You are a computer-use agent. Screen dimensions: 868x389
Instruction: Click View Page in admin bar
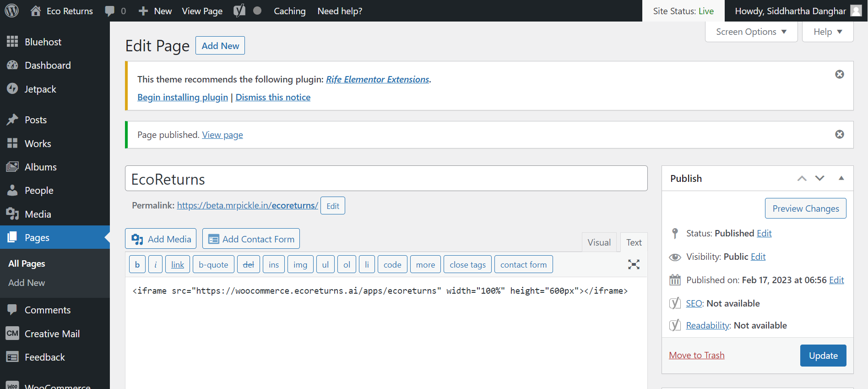click(202, 11)
